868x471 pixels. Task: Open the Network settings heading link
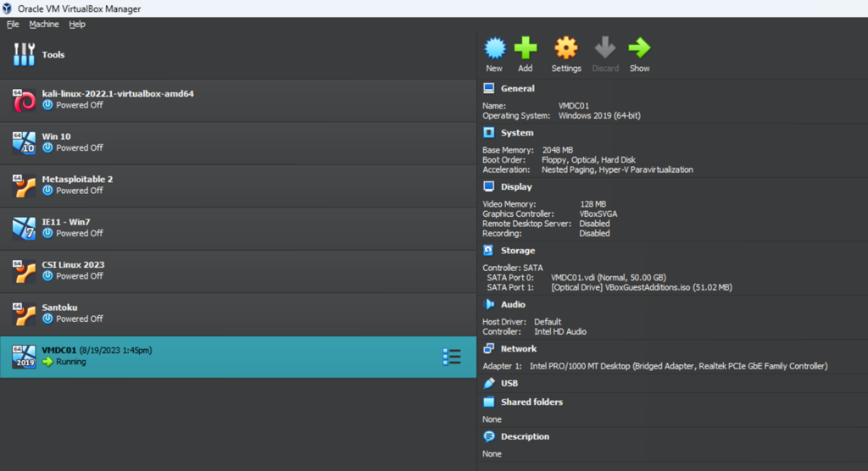coord(519,349)
